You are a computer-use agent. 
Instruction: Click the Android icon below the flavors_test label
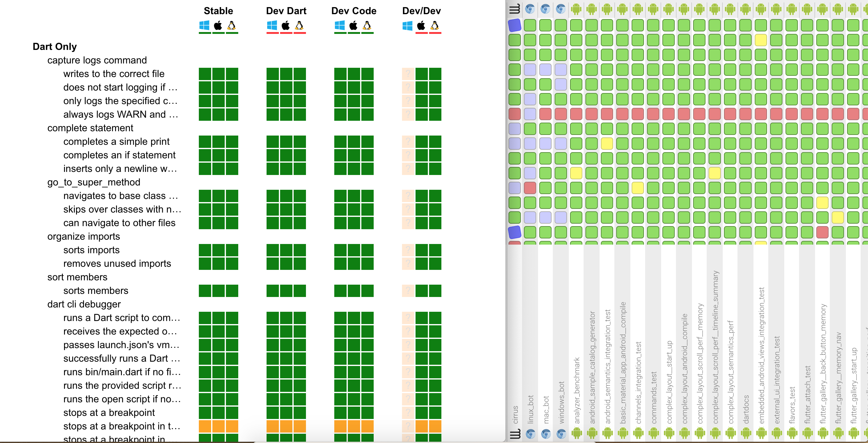[792, 433]
